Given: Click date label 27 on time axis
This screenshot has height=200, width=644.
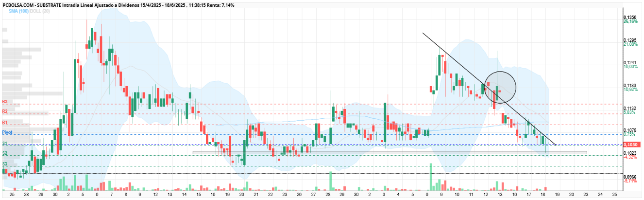Looking at the screenshot, I should point(314,194).
